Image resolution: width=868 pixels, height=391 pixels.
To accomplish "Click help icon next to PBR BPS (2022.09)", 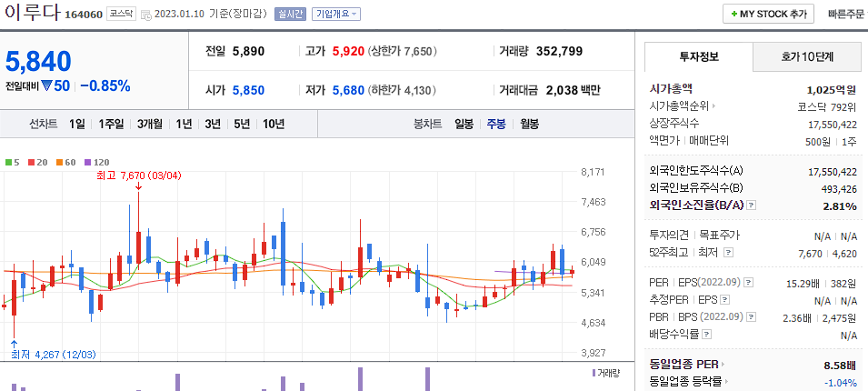I will click(x=751, y=317).
